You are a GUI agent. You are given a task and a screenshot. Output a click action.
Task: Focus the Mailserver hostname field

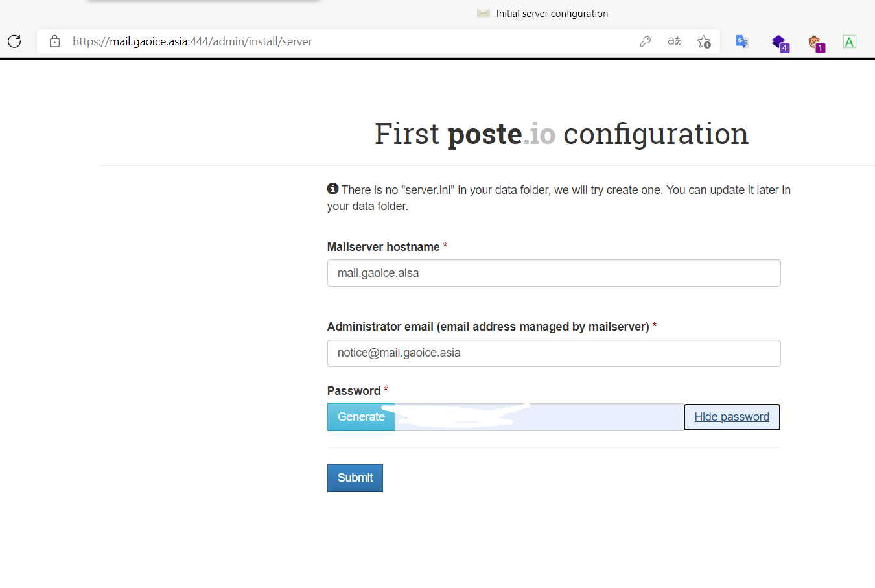tap(554, 273)
